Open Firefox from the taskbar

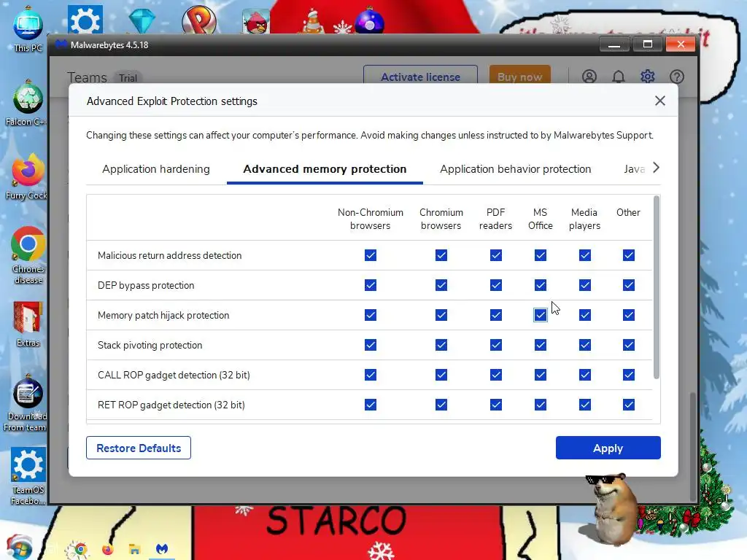coord(108,550)
